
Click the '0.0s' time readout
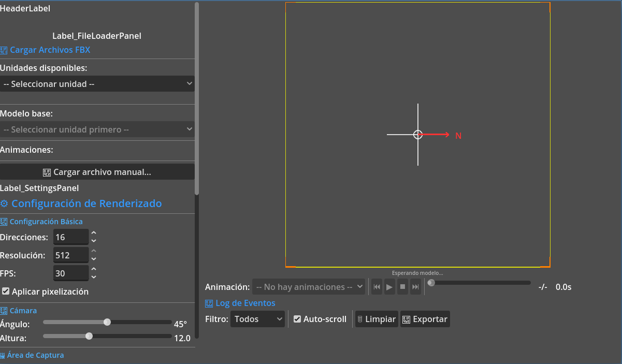563,287
